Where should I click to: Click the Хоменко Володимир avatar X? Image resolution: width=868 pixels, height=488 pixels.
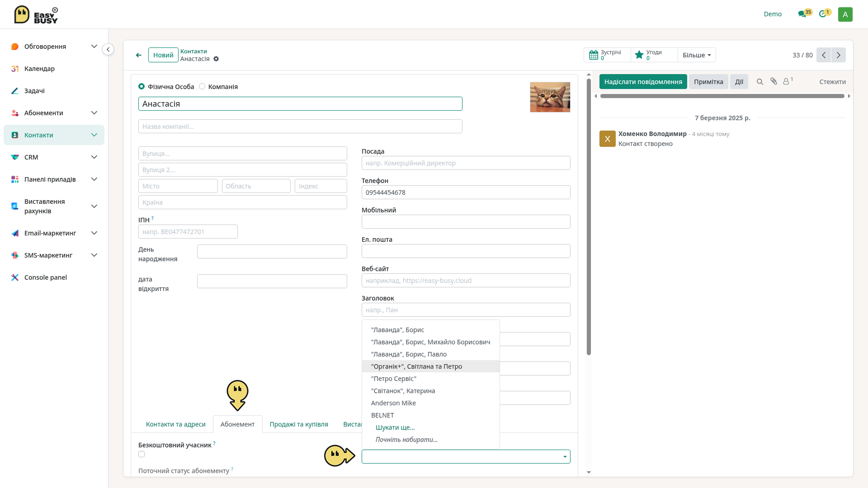coord(607,139)
